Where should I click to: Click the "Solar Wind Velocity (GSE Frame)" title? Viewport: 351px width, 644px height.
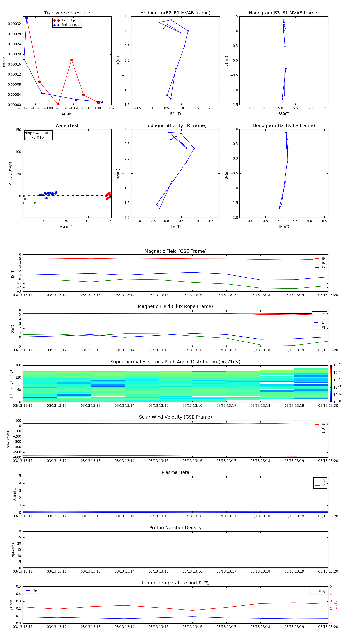pos(175,417)
